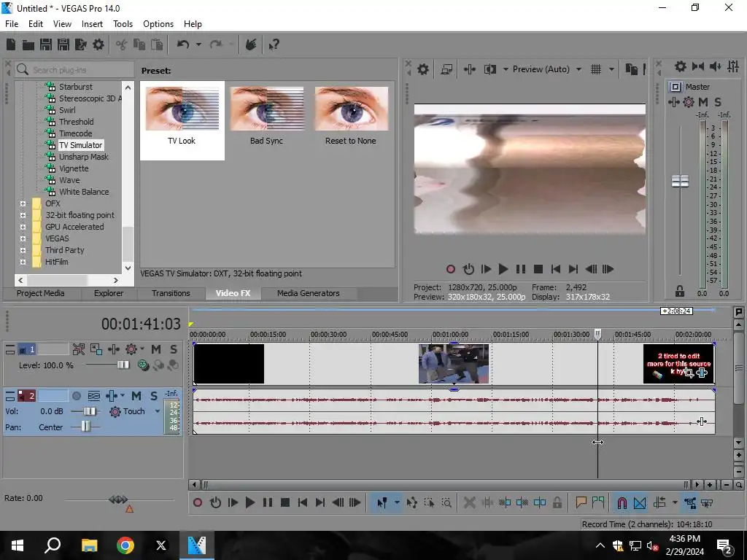Open the File menu
This screenshot has width=747, height=560.
[x=12, y=24]
